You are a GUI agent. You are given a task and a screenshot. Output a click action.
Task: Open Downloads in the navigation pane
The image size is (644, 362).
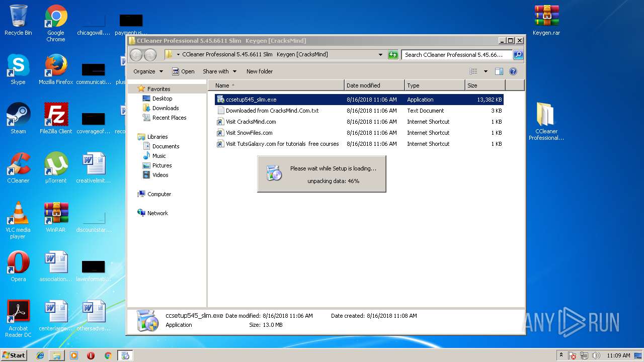click(166, 108)
